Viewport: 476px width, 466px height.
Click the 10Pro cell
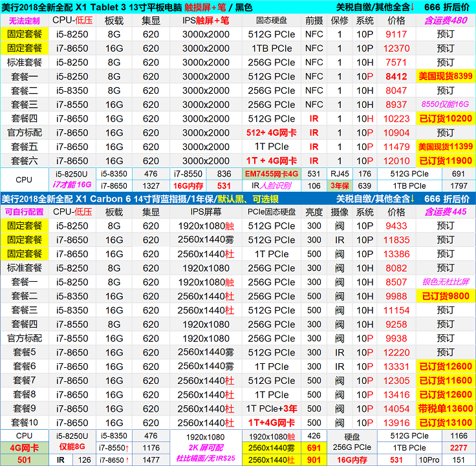pyautogui.click(x=429, y=460)
